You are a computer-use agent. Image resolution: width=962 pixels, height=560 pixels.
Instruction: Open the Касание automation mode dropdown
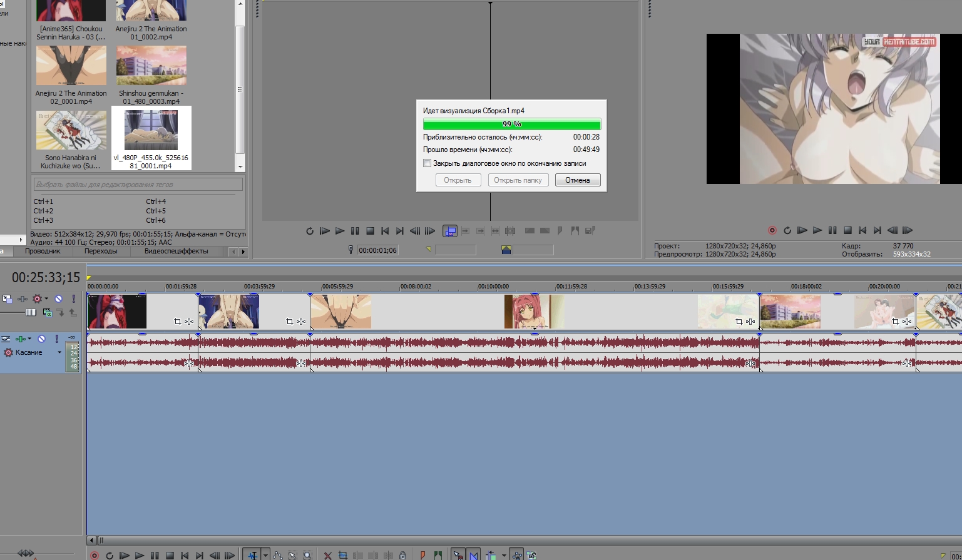59,352
